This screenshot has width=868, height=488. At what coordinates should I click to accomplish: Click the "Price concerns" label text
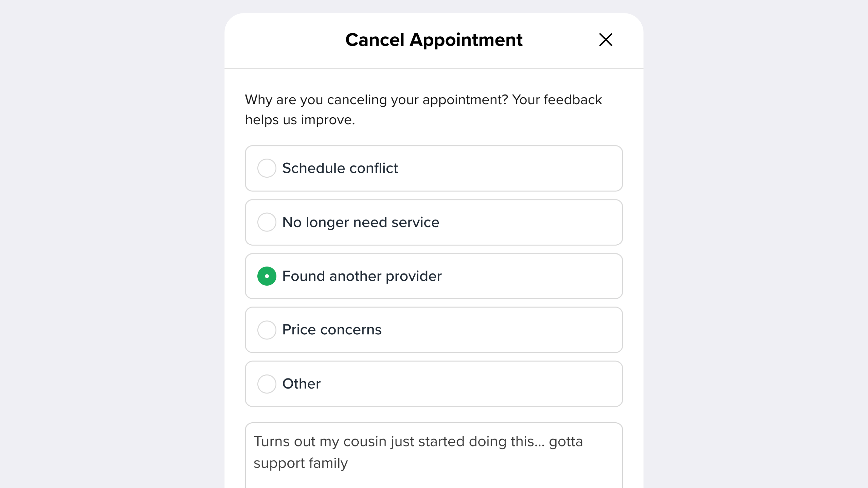pyautogui.click(x=331, y=330)
